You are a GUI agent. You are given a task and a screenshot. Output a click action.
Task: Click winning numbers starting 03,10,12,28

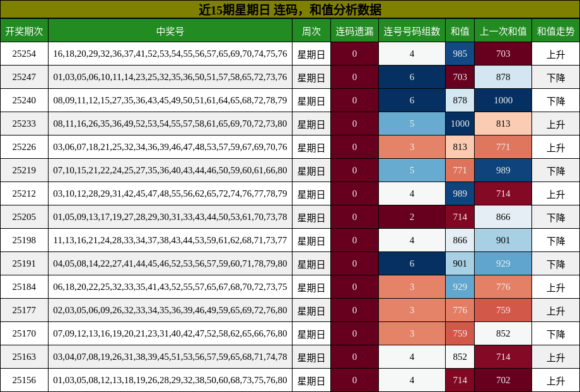170,193
